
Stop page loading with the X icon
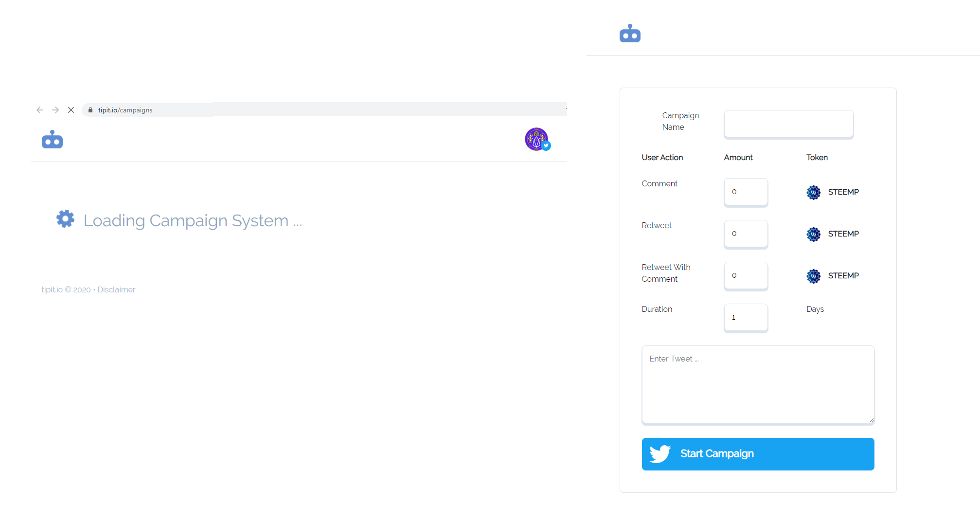point(71,110)
